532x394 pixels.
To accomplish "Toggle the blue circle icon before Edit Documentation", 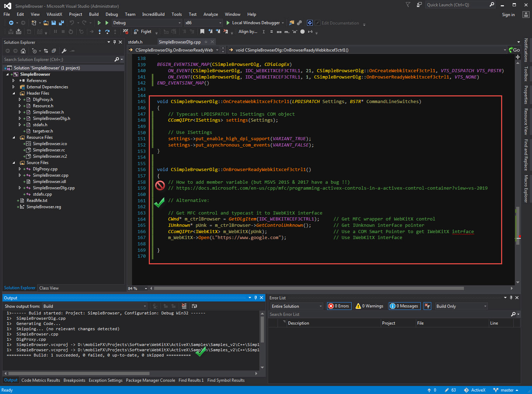I will pyautogui.click(x=310, y=23).
